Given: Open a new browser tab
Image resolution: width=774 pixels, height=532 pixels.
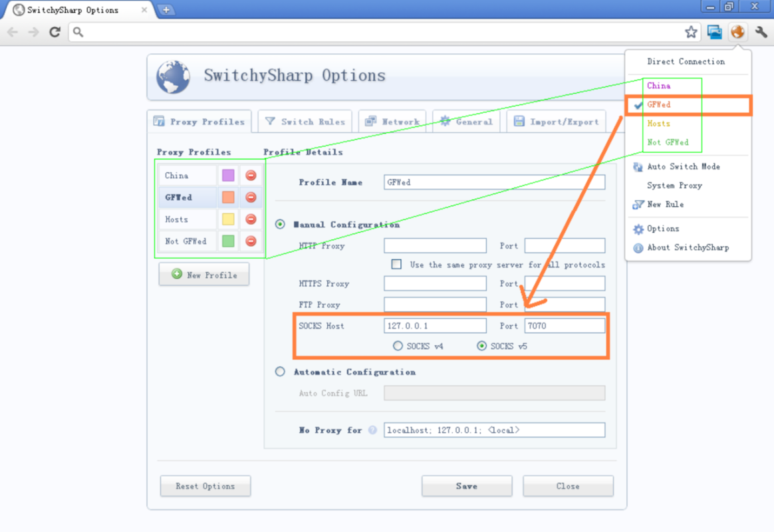Looking at the screenshot, I should click(166, 9).
